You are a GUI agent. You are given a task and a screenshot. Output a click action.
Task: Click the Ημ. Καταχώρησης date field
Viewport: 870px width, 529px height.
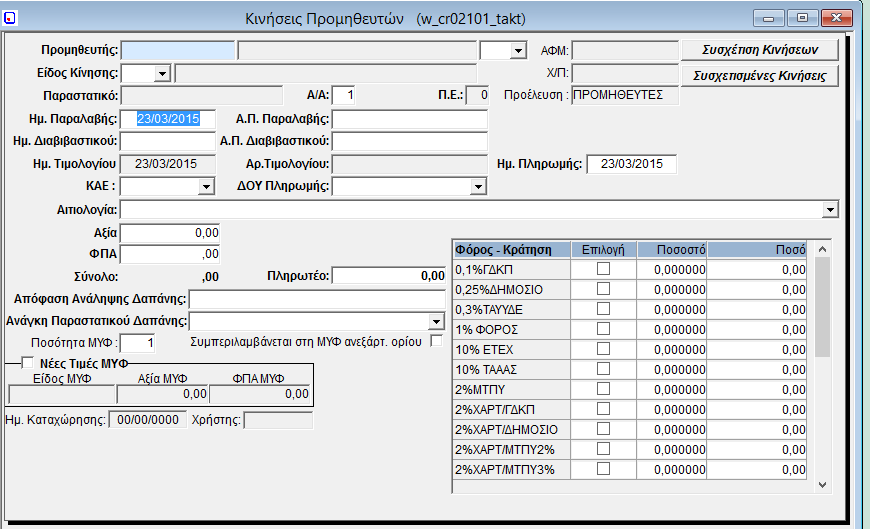tap(148, 420)
